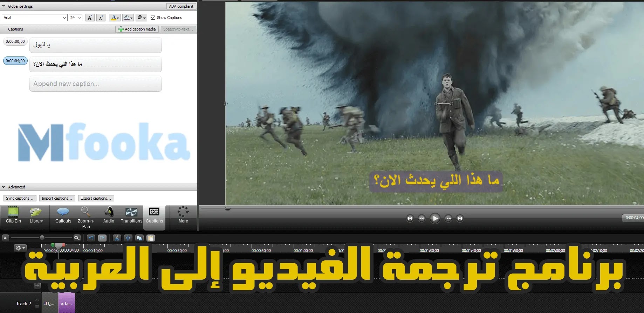Image resolution: width=644 pixels, height=313 pixels.
Task: Click the green in-point marker on playhead
Action: pos(53,245)
